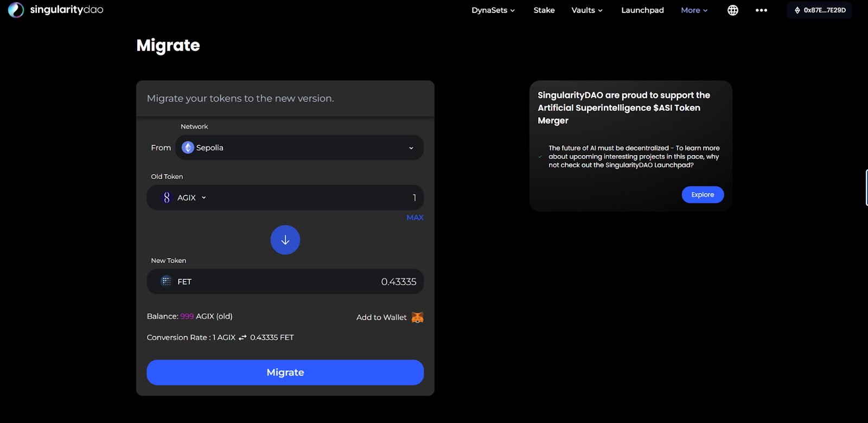Image resolution: width=868 pixels, height=423 pixels.
Task: Click the FET token icon
Action: click(166, 281)
